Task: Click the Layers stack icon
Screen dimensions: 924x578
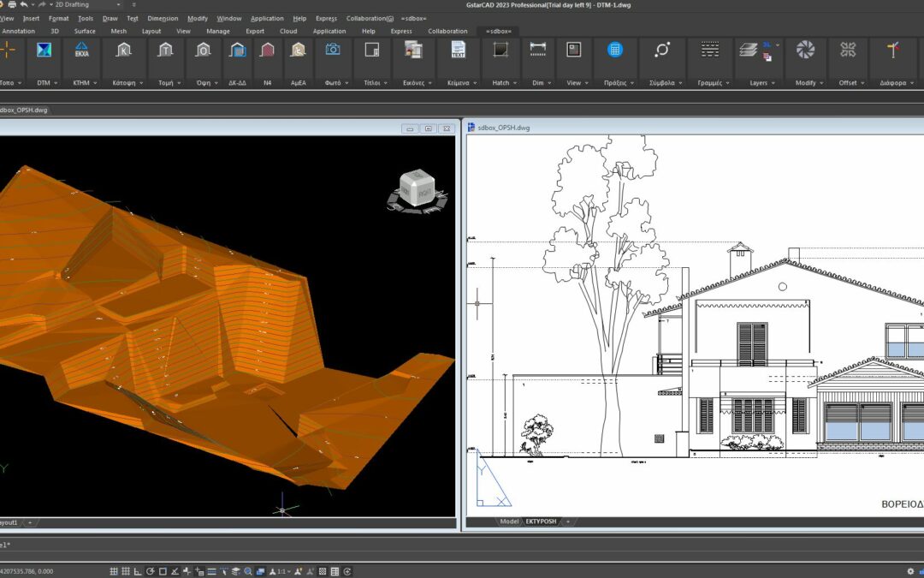Action: [749, 51]
